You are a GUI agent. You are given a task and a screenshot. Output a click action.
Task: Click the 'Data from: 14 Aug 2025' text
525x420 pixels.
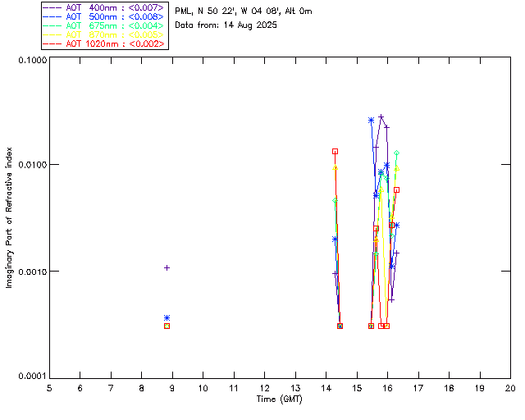click(x=226, y=25)
